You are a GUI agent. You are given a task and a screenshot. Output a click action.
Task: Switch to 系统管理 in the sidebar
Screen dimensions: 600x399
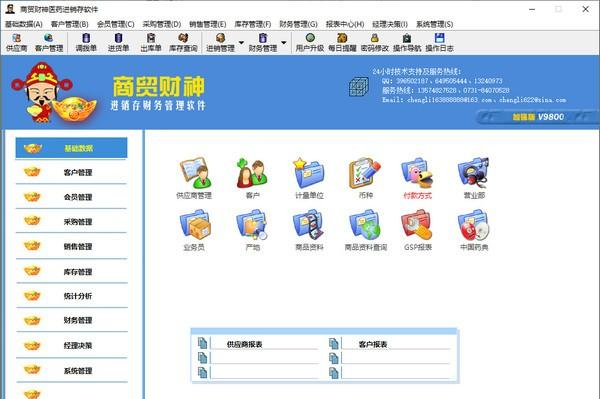pyautogui.click(x=71, y=370)
